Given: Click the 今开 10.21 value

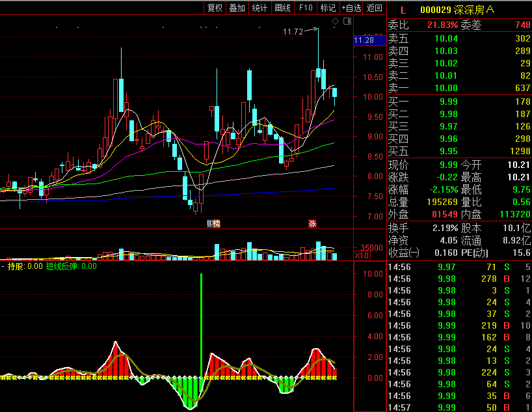Looking at the screenshot, I should pos(518,165).
